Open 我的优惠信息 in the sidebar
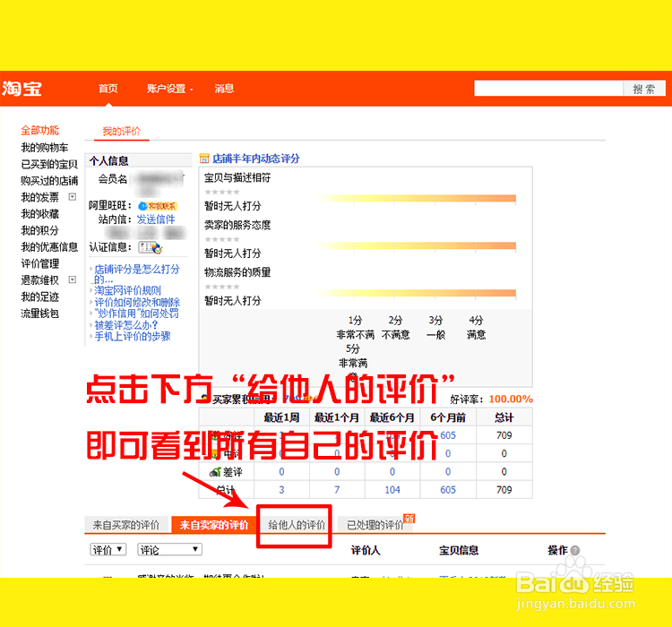 tap(49, 247)
